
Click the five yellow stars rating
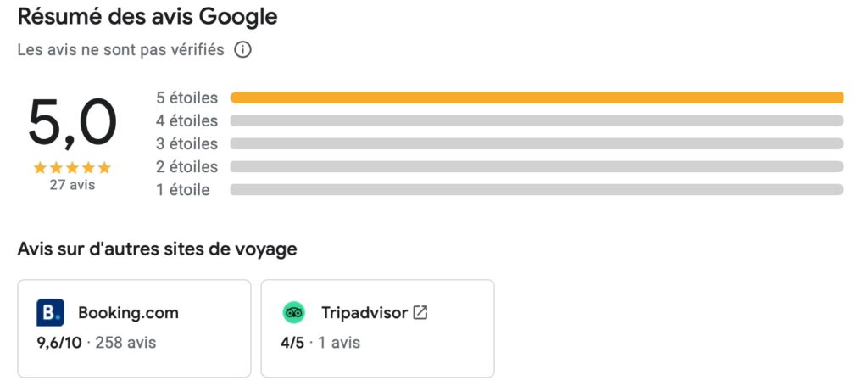pyautogui.click(x=72, y=168)
